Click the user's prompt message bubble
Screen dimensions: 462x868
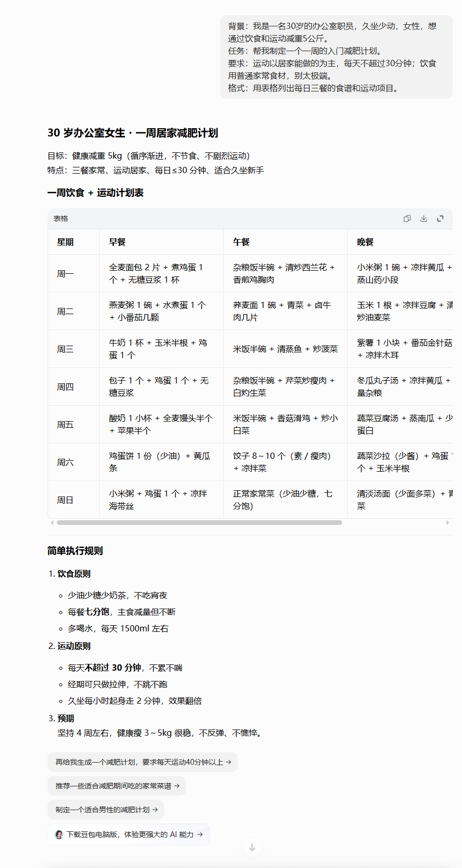coord(336,57)
